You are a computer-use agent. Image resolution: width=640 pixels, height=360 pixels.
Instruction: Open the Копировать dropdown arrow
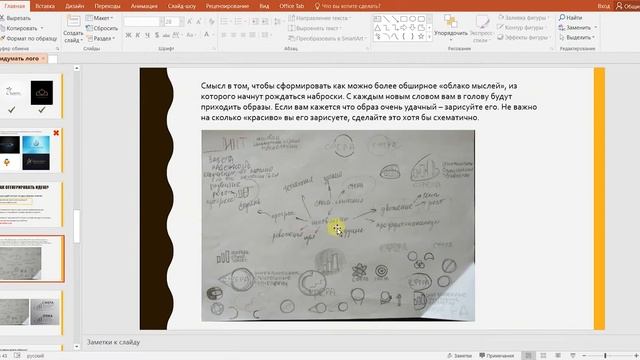click(42, 28)
